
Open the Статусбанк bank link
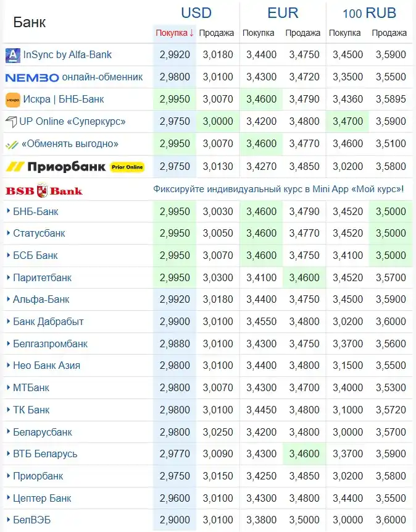(x=39, y=234)
